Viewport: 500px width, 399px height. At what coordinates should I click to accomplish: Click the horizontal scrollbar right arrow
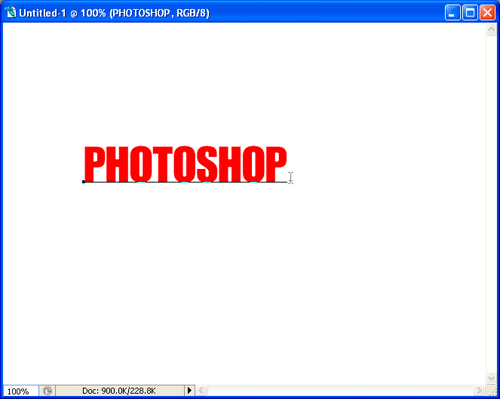coord(479,390)
